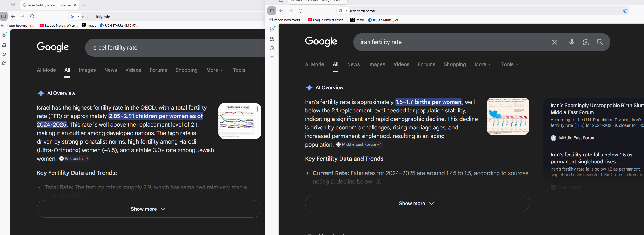Toggle the sidebar in the Iran window

pos(272,11)
